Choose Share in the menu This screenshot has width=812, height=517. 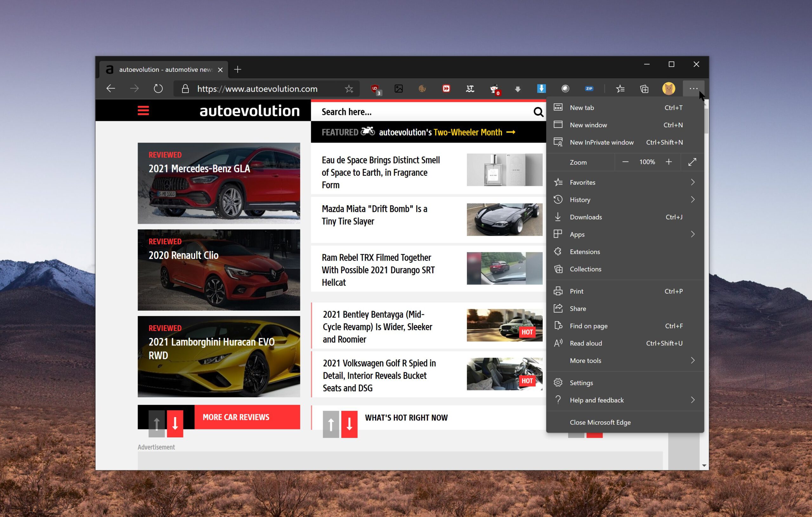(x=625, y=308)
